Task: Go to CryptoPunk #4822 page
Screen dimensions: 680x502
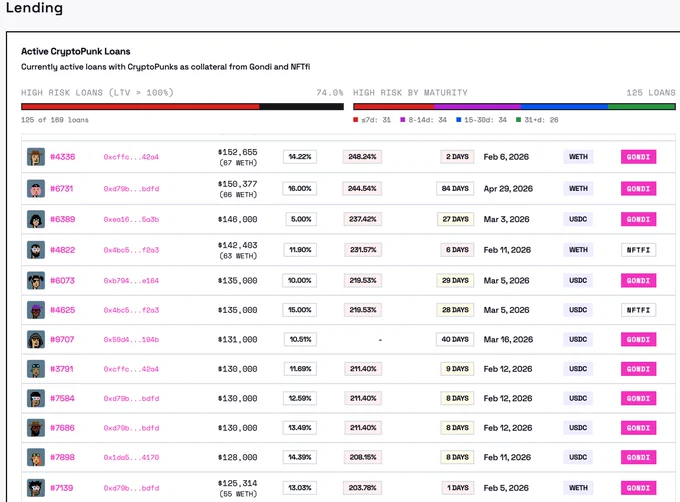Action: point(62,250)
